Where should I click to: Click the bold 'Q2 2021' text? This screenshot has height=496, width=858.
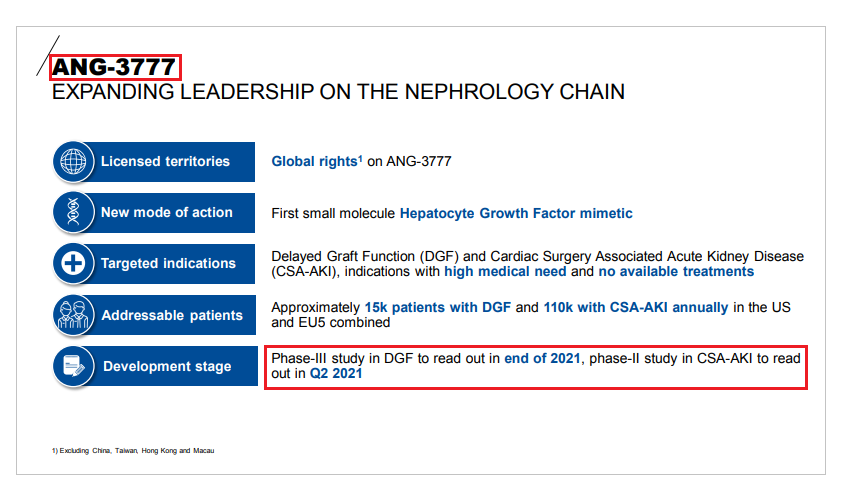click(336, 374)
